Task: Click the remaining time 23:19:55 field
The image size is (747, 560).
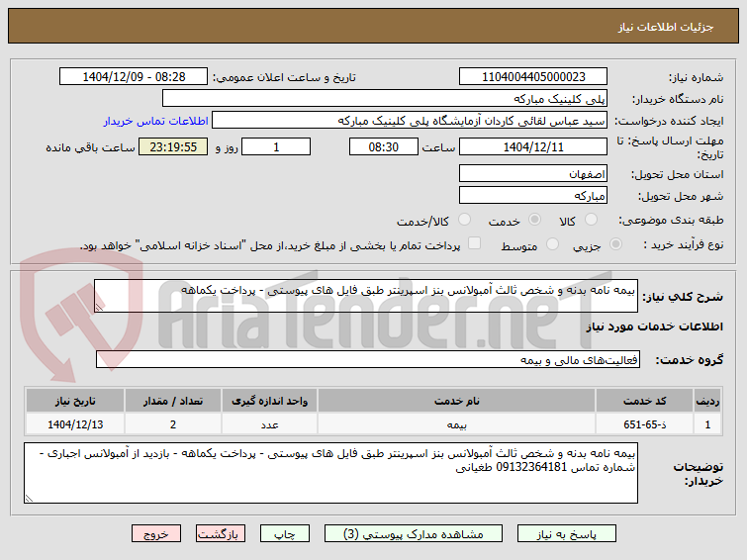Action: [173, 146]
